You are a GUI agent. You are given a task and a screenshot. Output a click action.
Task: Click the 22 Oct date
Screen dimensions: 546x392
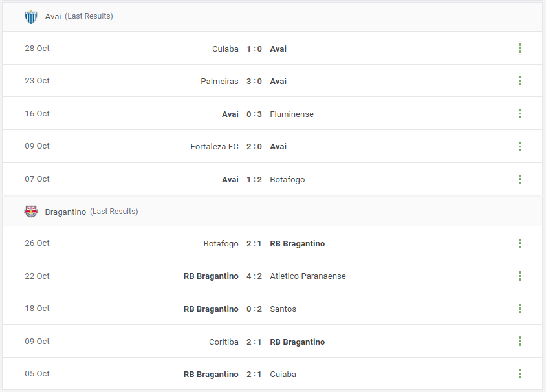point(38,276)
